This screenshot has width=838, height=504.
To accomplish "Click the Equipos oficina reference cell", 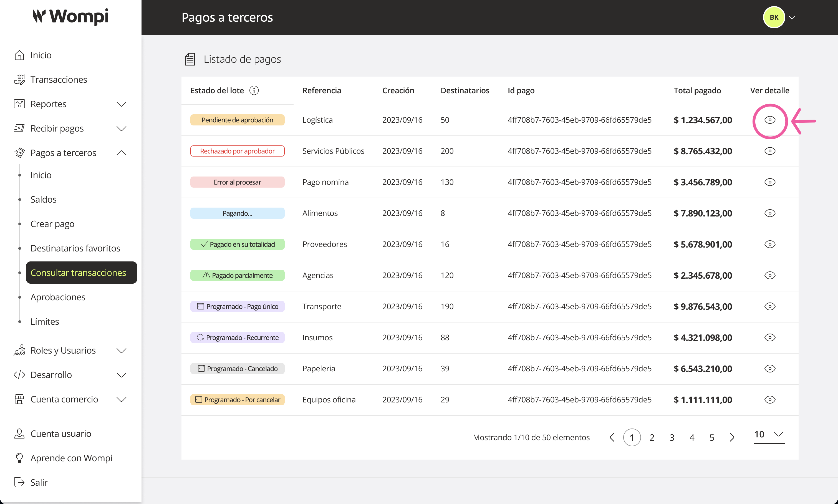I will click(x=329, y=400).
